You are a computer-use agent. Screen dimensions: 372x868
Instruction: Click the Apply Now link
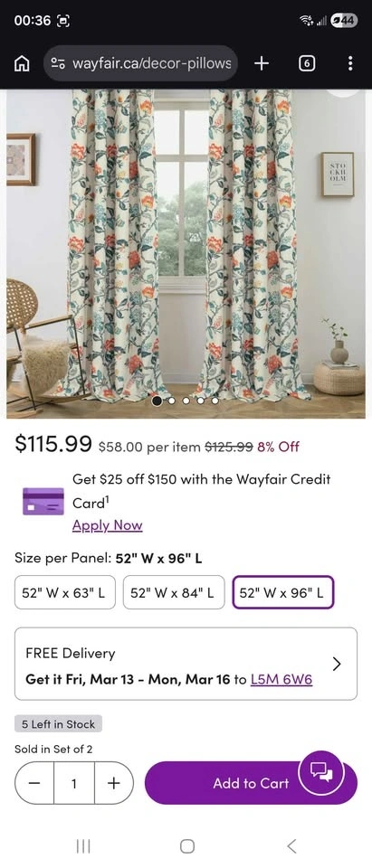tap(108, 525)
